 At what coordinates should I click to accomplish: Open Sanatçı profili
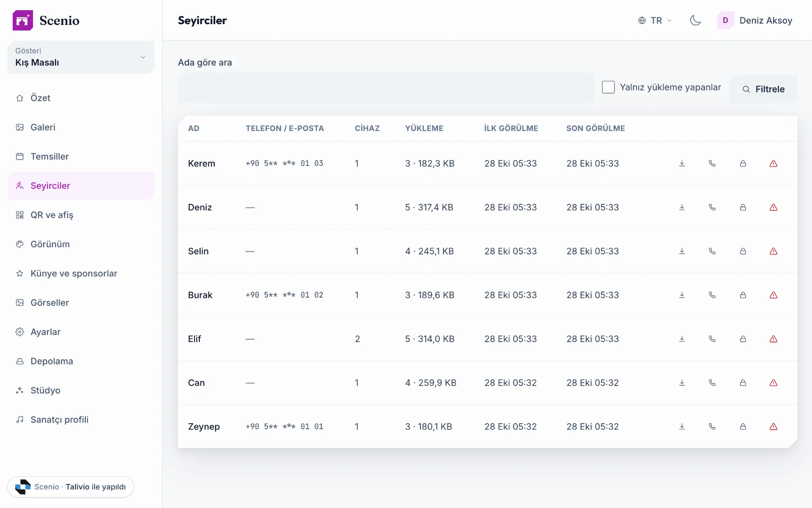tap(81, 419)
